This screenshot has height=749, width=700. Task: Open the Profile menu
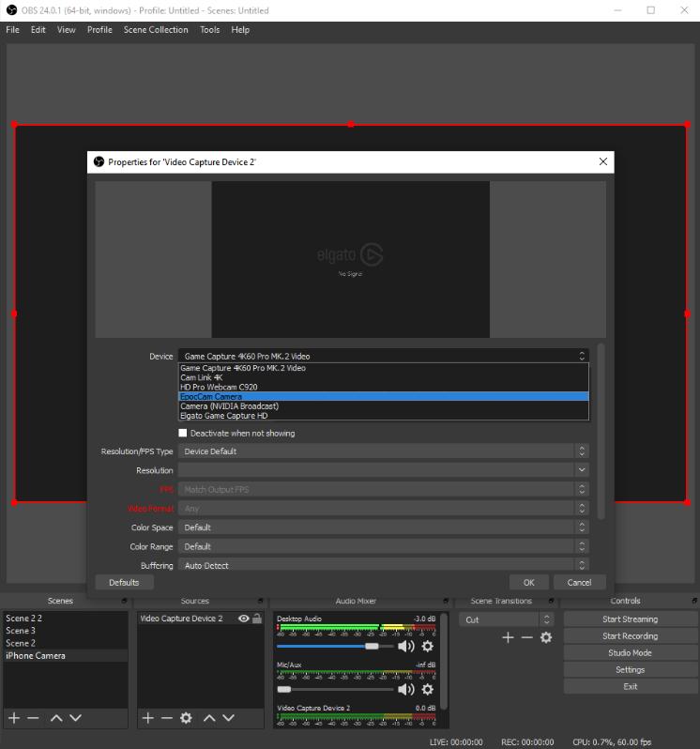pos(99,30)
